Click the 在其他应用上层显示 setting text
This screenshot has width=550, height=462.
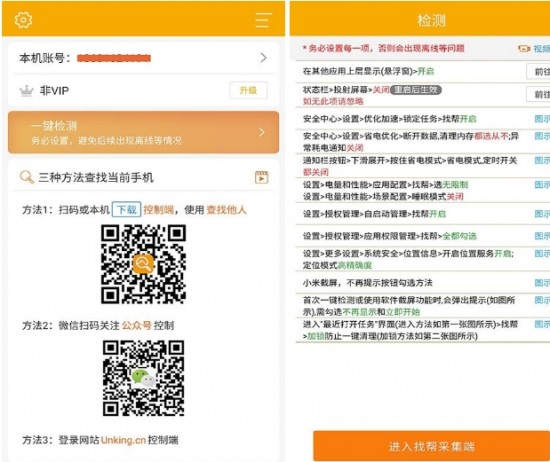click(368, 71)
